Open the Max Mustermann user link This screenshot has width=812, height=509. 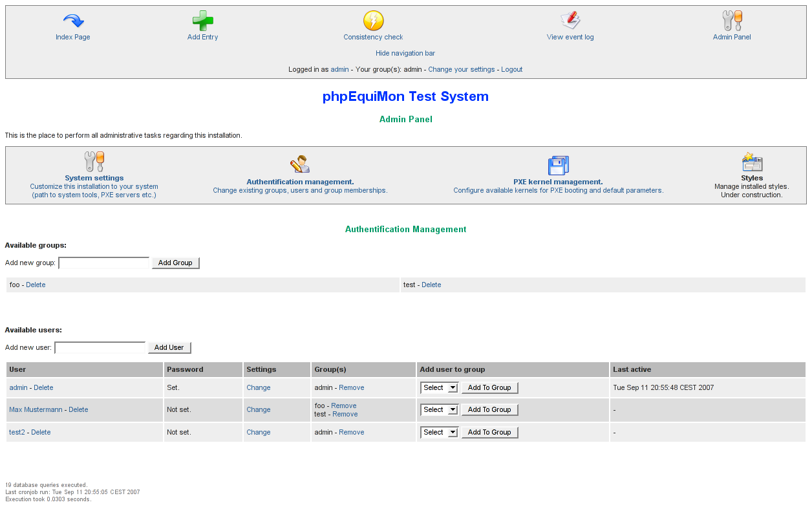click(36, 409)
